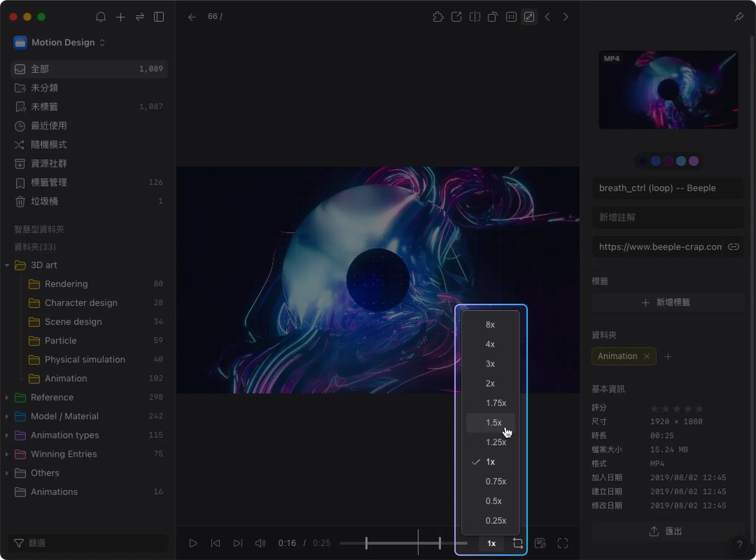756x560 pixels.
Task: Open the URL link icon
Action: click(733, 247)
